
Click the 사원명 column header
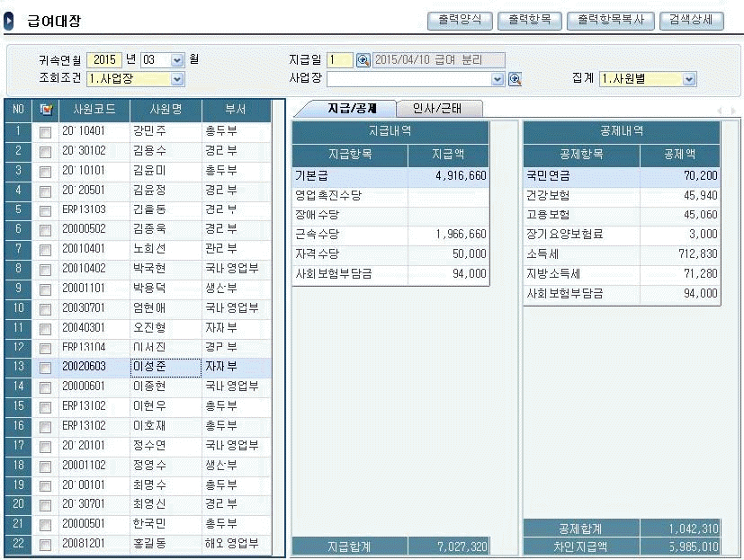165,110
